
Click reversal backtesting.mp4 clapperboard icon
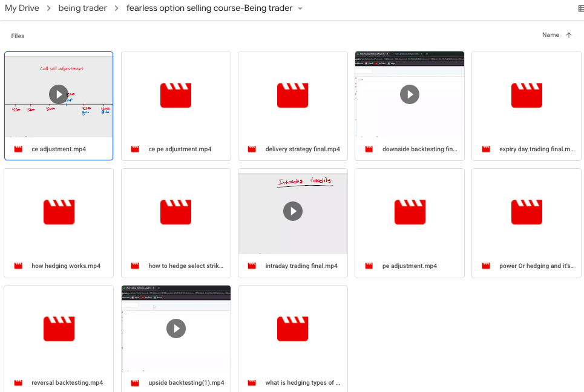59,328
